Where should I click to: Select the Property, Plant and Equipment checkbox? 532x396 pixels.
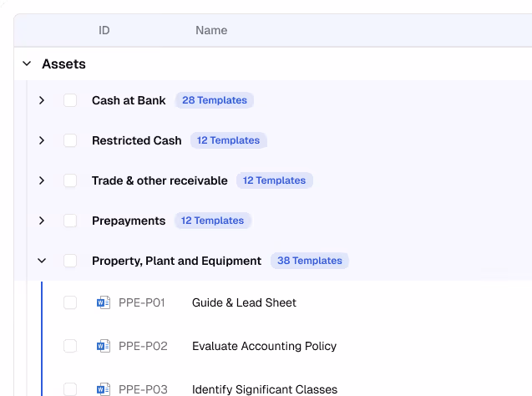(70, 261)
